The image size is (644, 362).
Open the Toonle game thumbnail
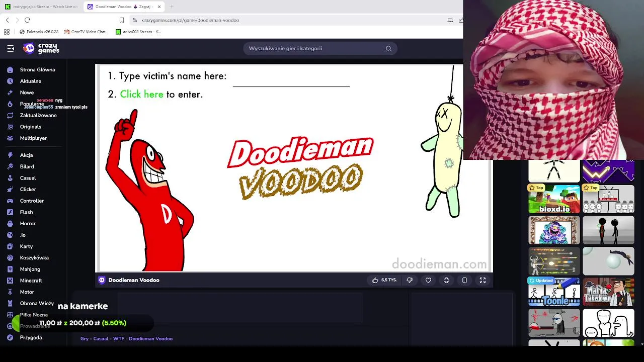tap(554, 292)
